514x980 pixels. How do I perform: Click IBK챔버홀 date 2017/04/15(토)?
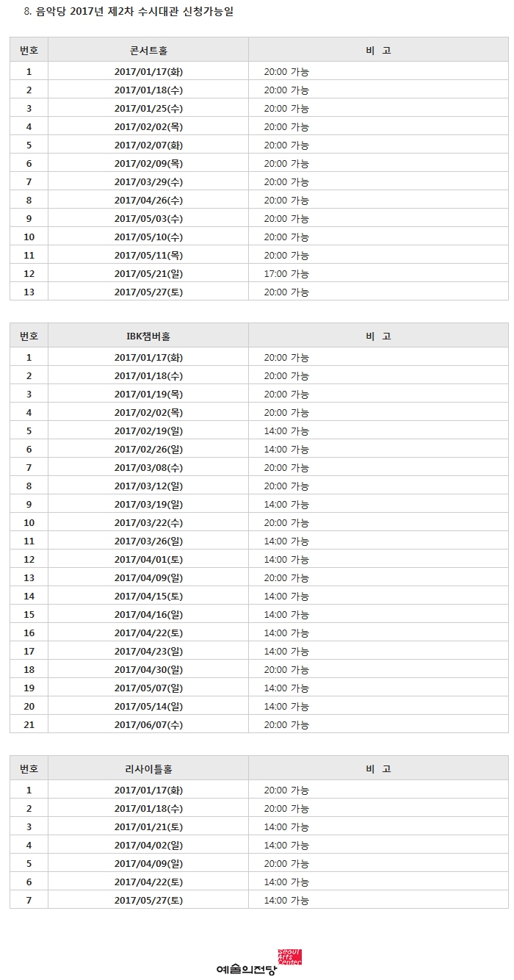pos(148,597)
